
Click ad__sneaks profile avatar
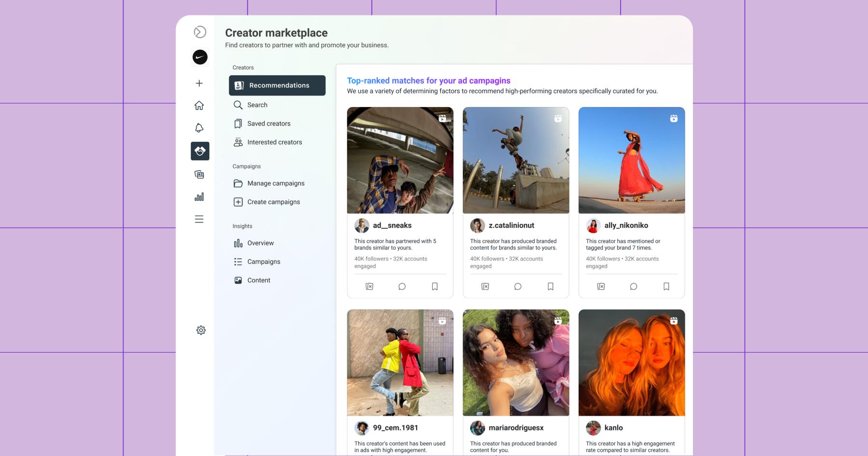click(362, 225)
